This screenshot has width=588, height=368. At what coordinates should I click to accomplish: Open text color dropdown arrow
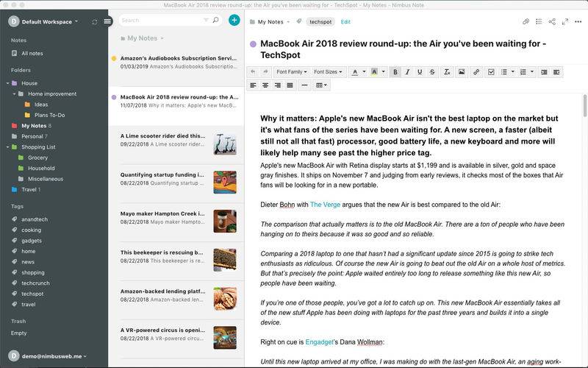click(x=364, y=71)
